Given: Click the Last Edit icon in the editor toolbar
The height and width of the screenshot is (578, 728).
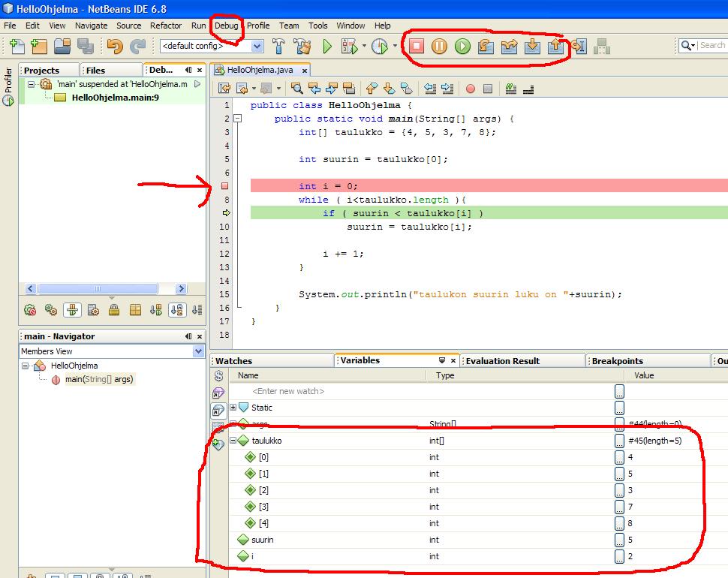Looking at the screenshot, I should pos(224,89).
